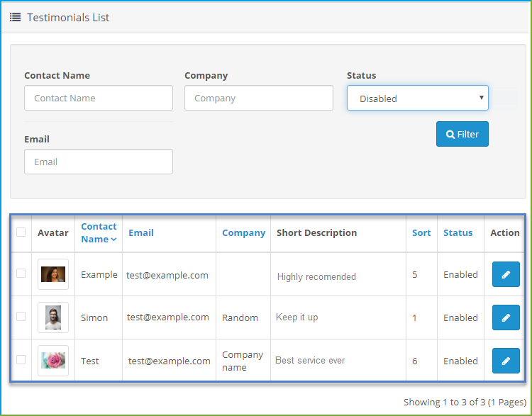Sort by Email column header
This screenshot has width=532, height=416.
[141, 232]
